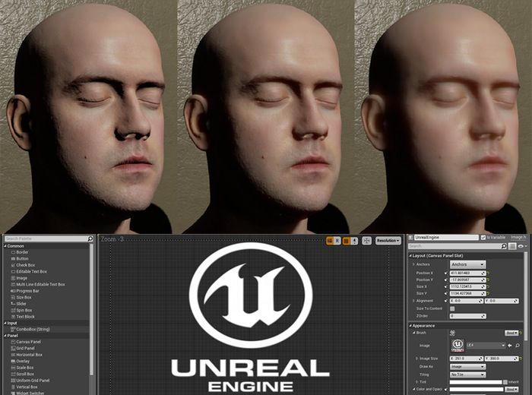Toggle the Tint Inherit checkbox

[505, 381]
